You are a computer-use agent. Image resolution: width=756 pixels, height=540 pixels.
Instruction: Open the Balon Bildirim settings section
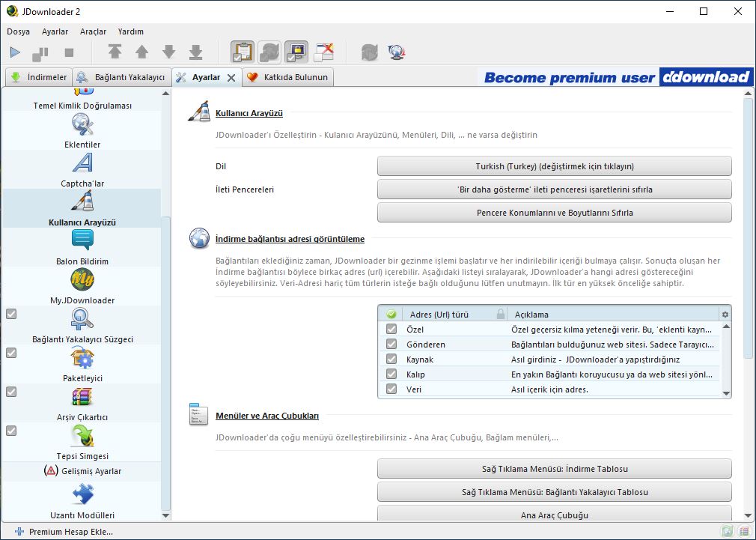pos(82,248)
